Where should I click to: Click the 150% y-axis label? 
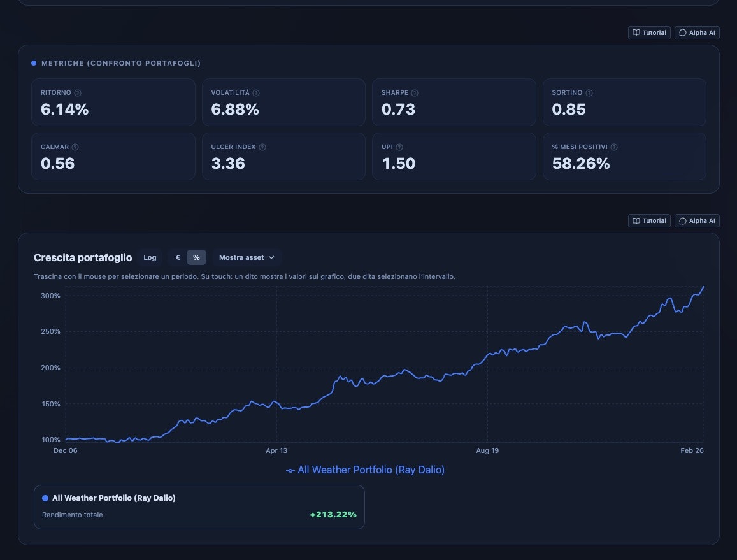(x=51, y=404)
